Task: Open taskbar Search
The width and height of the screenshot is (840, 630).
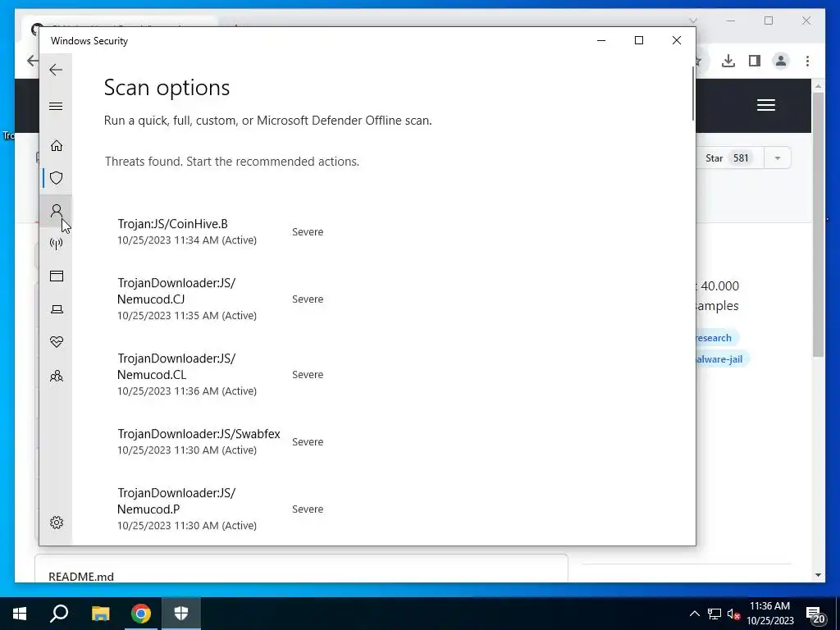Action: 59,614
